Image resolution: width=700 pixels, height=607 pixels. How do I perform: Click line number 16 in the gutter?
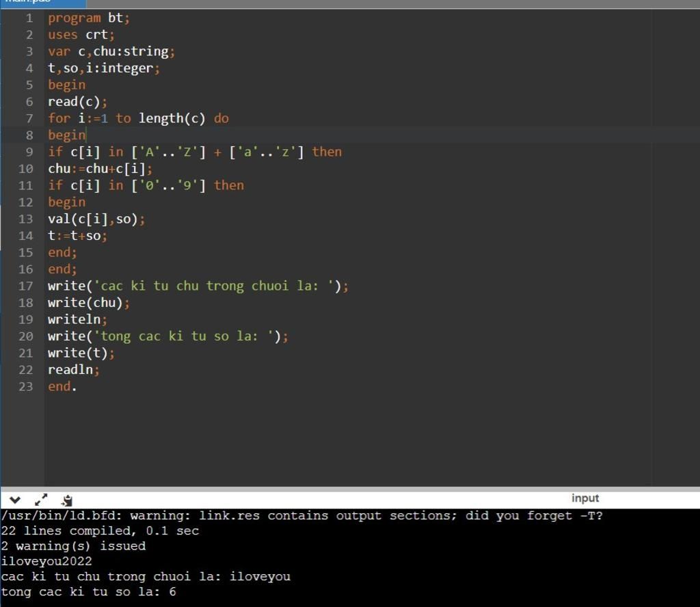tap(25, 269)
